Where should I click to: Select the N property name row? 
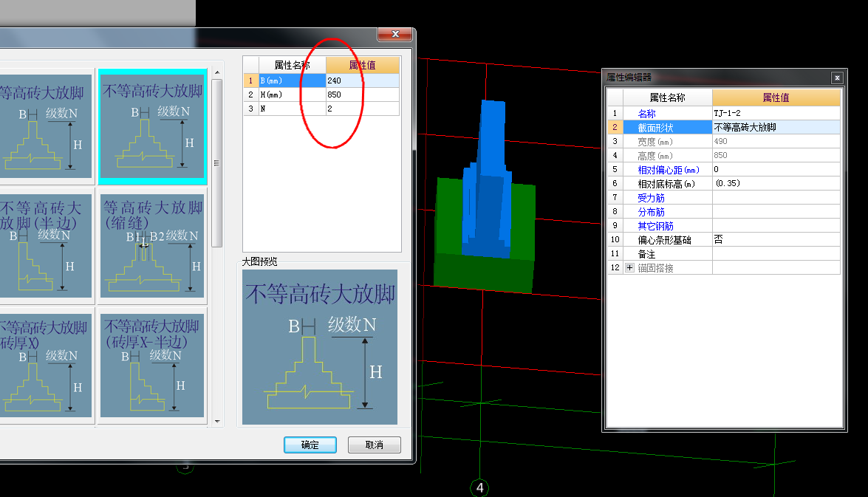point(293,109)
